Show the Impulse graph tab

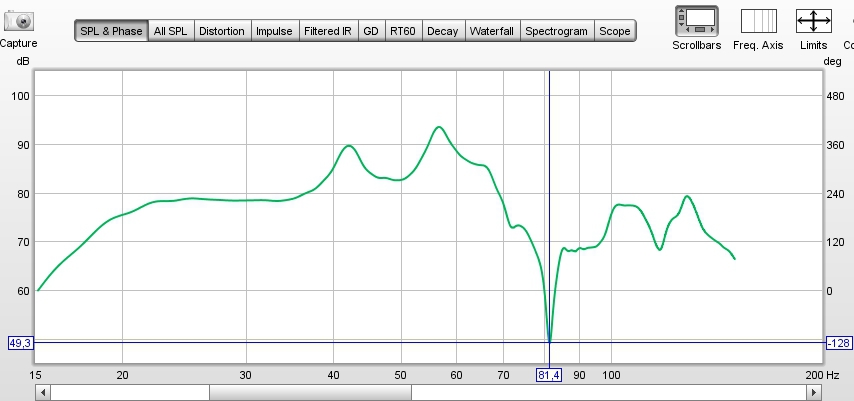[274, 31]
